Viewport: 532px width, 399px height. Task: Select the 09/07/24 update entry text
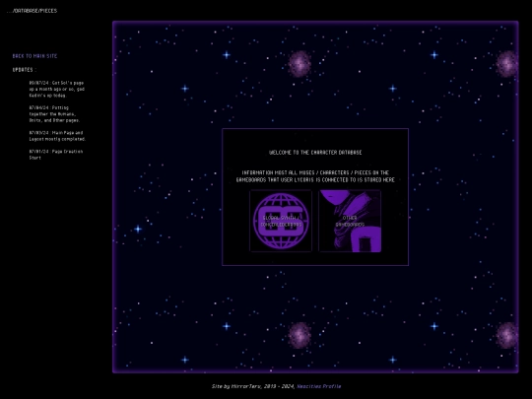tap(57, 89)
